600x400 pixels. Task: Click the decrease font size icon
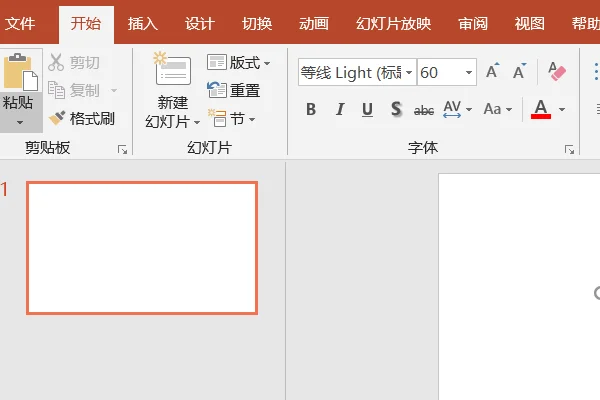(520, 71)
